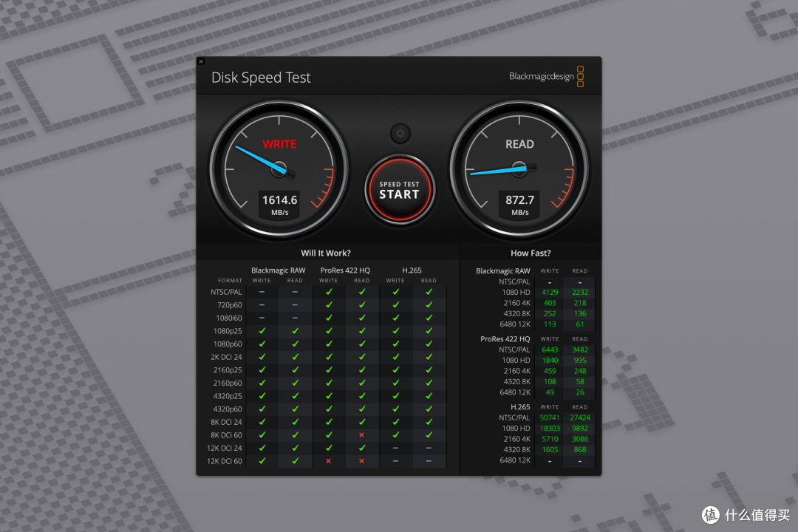Click the ProRes 422 HQ write checkmark at NTSC/PAL
Image resolution: width=798 pixels, height=532 pixels.
[x=329, y=292]
